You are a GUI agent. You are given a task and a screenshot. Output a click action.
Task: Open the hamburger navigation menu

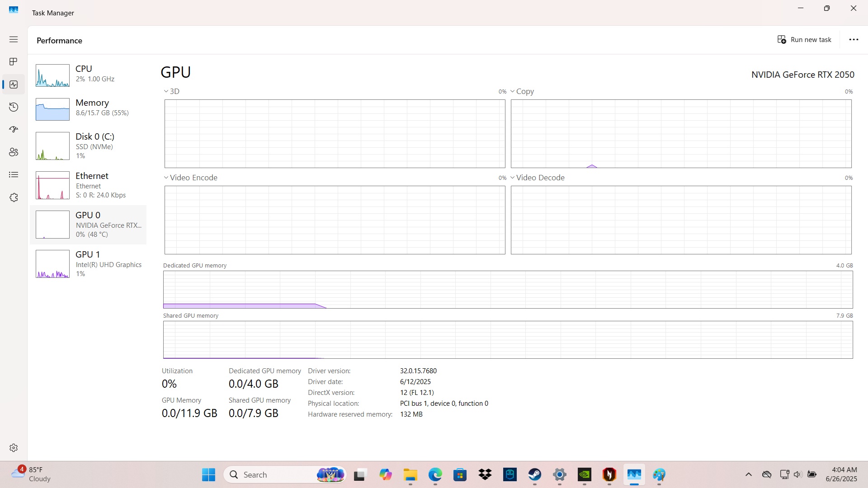[x=14, y=39]
